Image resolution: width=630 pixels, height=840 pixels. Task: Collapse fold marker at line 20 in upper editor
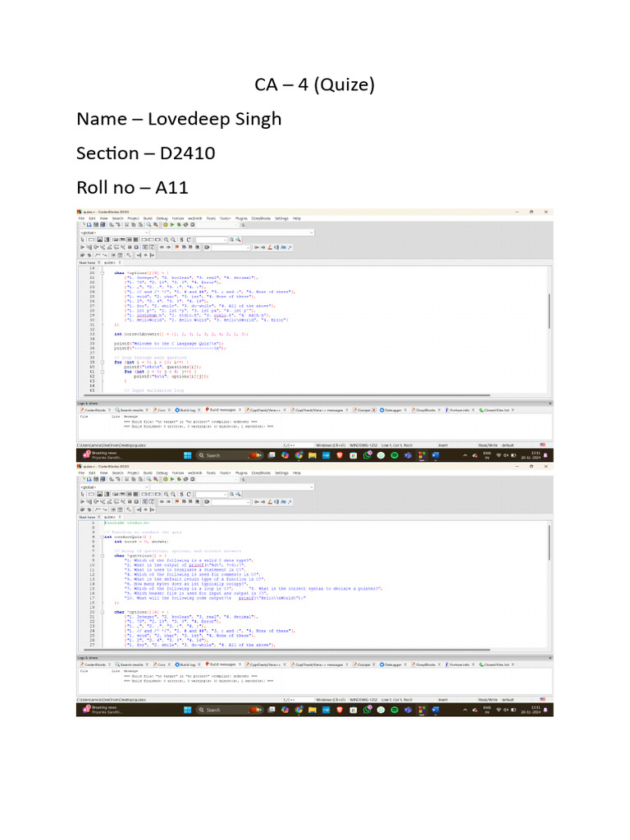(103, 272)
